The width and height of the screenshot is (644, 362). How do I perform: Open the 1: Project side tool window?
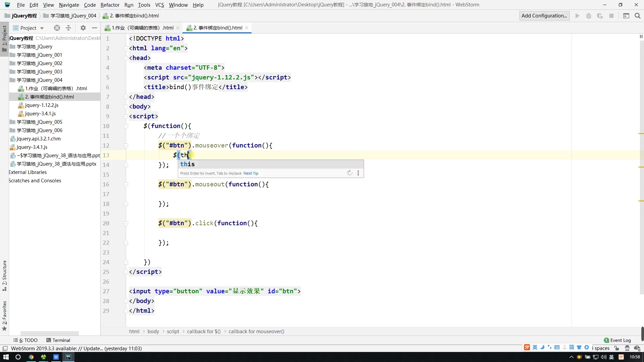(4, 39)
